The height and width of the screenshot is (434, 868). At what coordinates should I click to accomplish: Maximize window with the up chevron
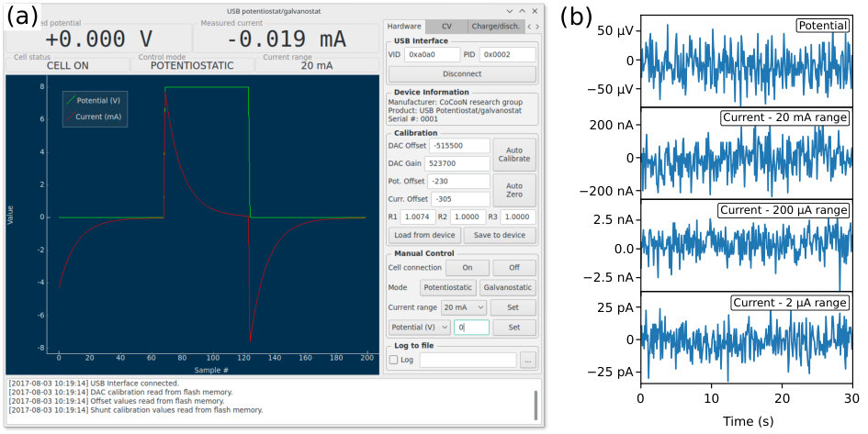(522, 11)
